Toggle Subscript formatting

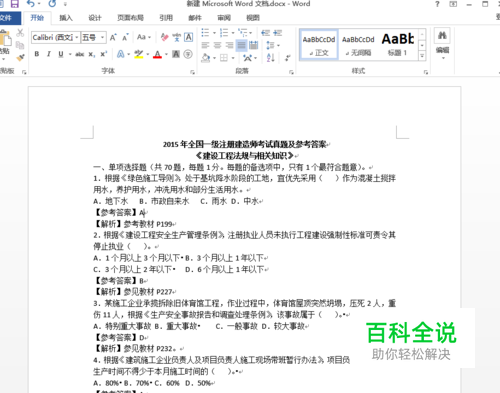click(92, 54)
